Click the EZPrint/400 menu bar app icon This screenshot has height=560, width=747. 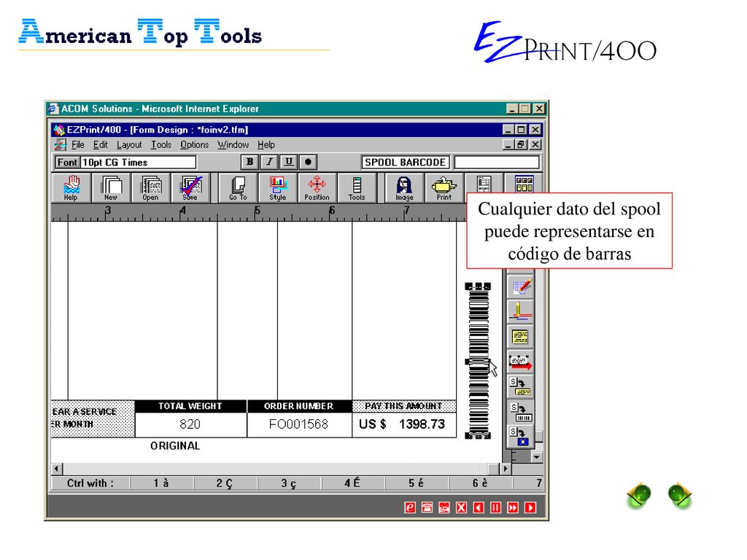pos(60,145)
